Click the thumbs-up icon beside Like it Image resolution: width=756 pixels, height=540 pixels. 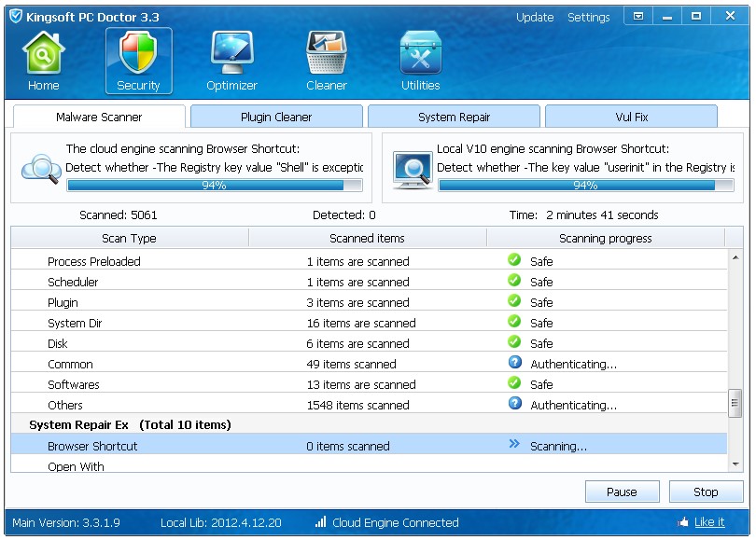(682, 522)
